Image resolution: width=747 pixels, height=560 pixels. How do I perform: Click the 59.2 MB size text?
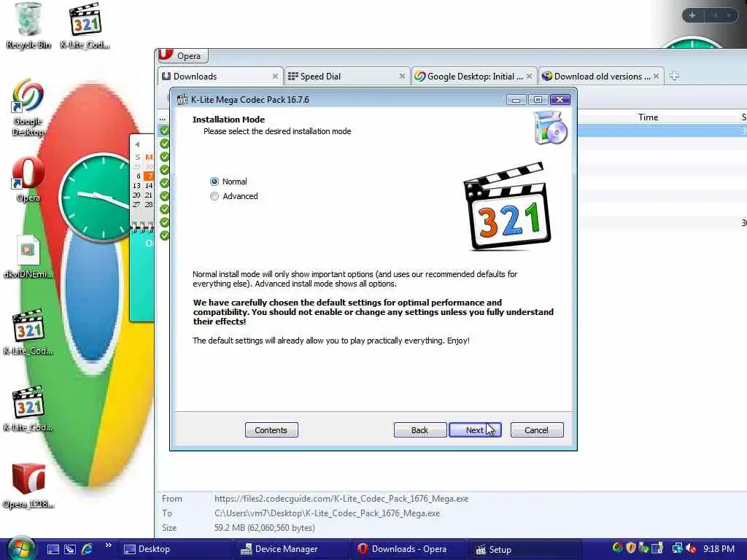point(264,528)
